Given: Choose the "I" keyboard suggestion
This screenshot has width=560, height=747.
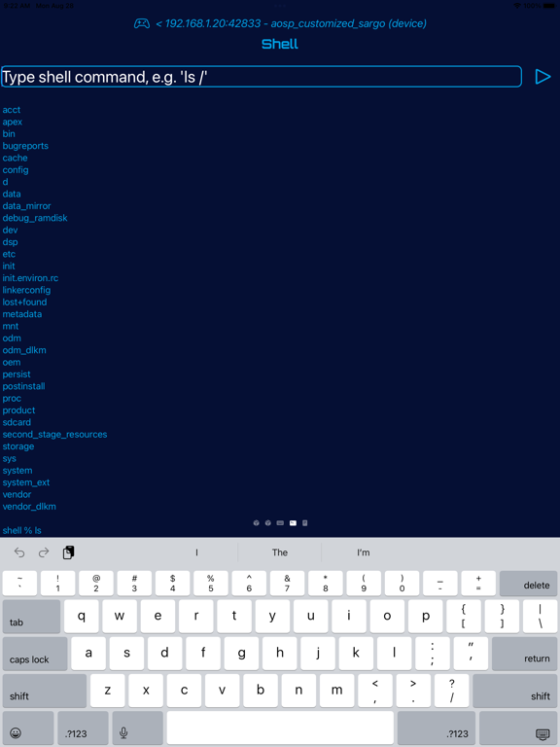Looking at the screenshot, I should click(196, 552).
